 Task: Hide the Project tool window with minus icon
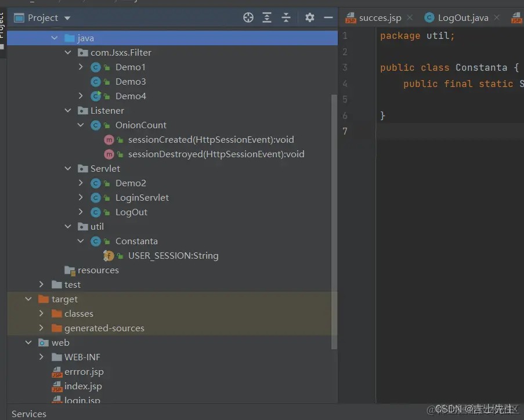point(328,17)
